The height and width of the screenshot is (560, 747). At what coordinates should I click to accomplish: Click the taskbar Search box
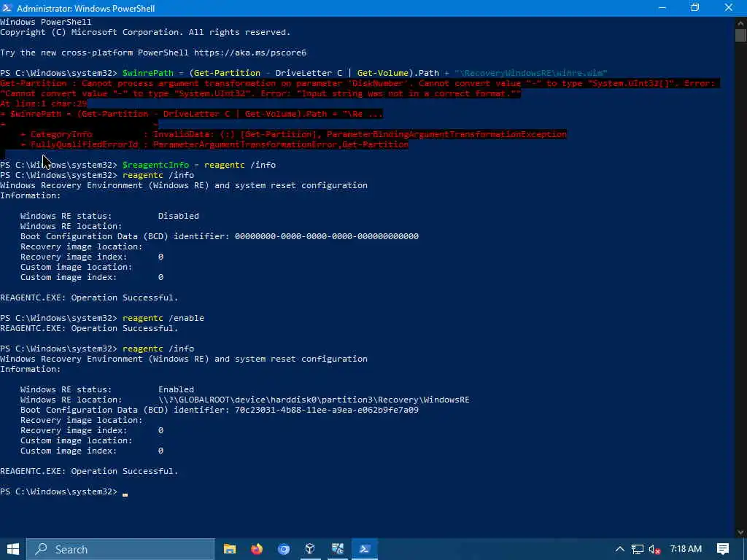tap(120, 549)
